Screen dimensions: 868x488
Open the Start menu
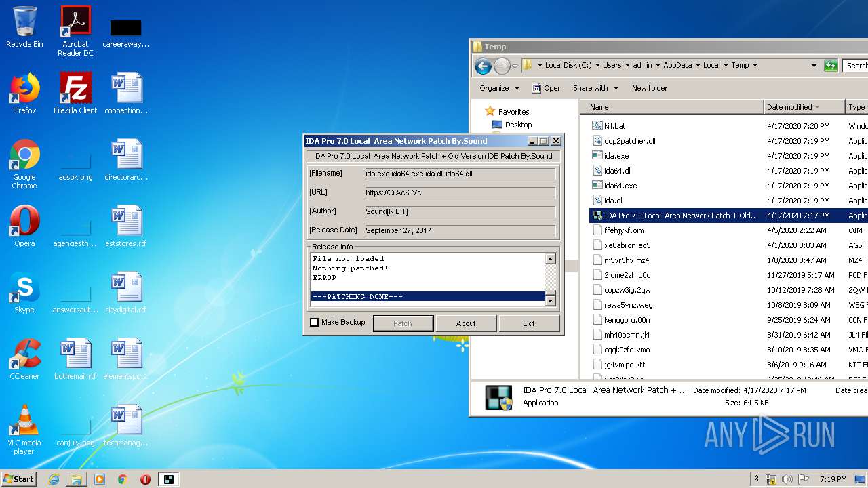tap(18, 479)
